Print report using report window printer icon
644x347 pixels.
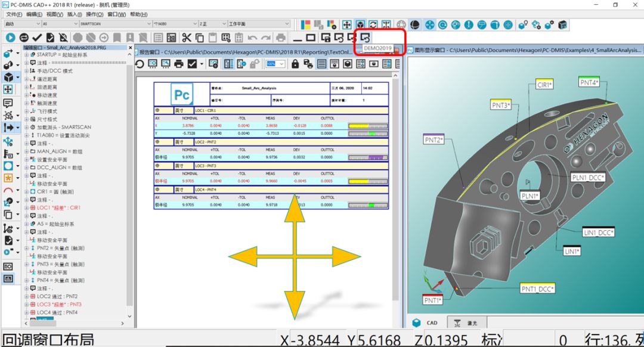point(179,64)
